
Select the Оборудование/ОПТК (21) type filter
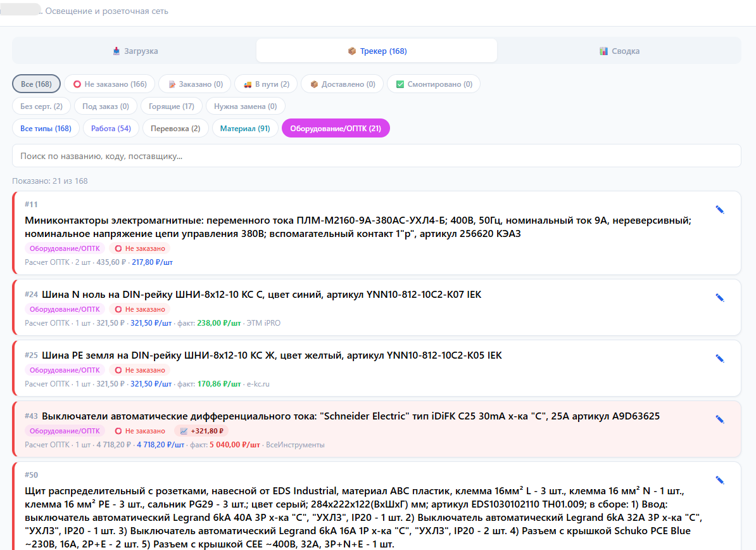point(336,129)
